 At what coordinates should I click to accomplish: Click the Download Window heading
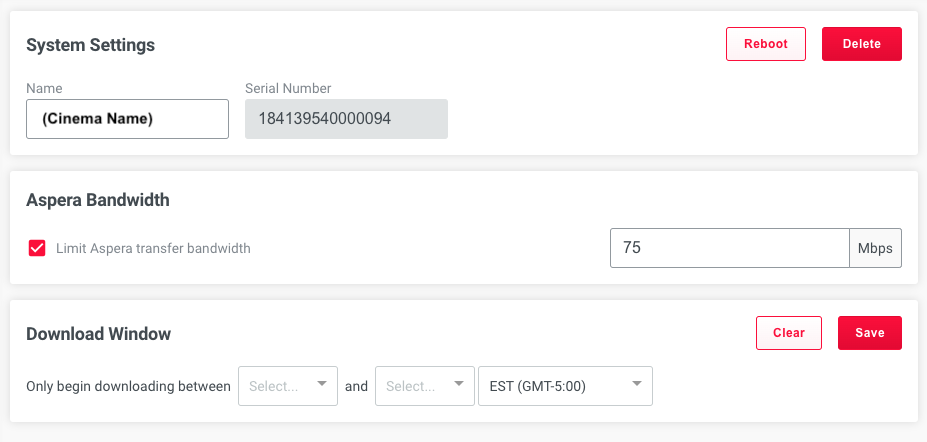(x=98, y=334)
